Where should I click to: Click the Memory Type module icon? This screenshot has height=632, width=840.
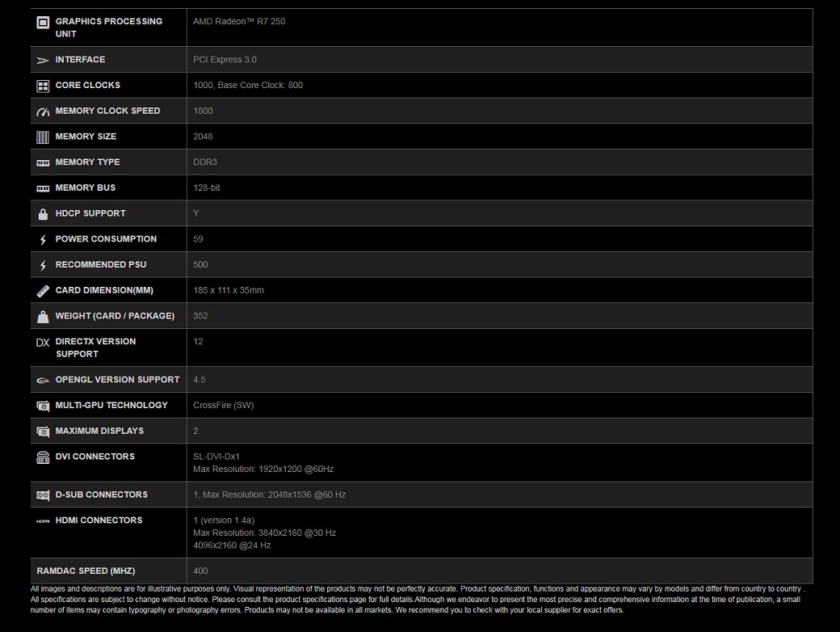(x=43, y=162)
